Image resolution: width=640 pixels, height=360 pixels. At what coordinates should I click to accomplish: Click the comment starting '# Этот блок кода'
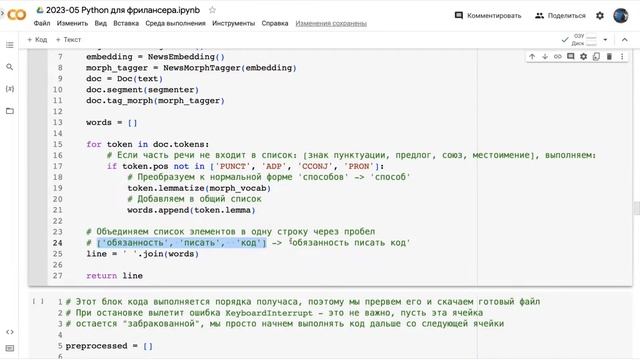pyautogui.click(x=303, y=302)
